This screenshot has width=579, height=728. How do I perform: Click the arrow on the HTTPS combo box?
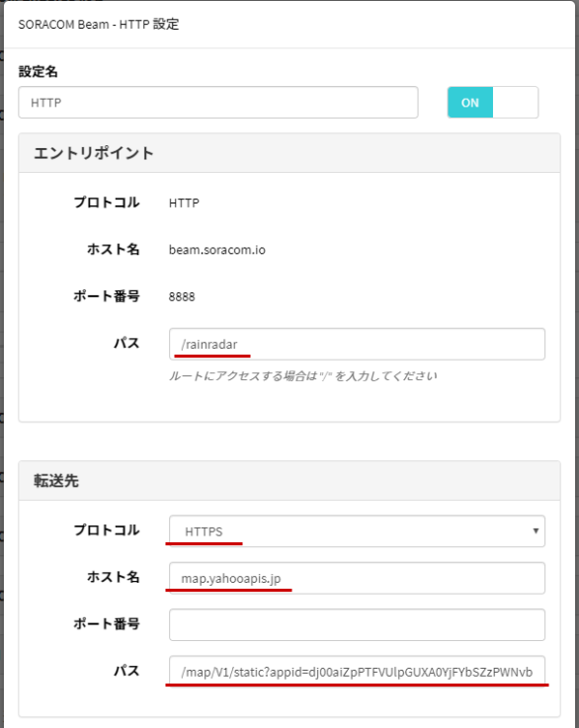coord(536,530)
